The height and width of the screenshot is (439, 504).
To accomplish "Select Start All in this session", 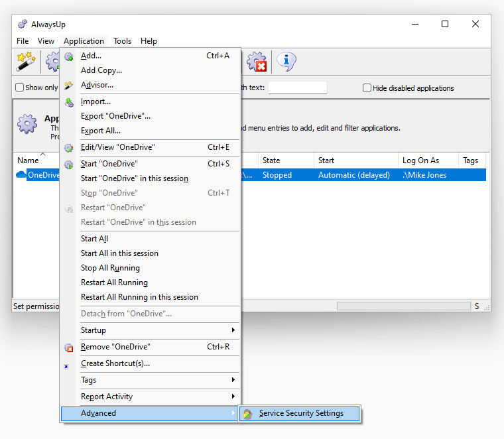I will [151, 253].
